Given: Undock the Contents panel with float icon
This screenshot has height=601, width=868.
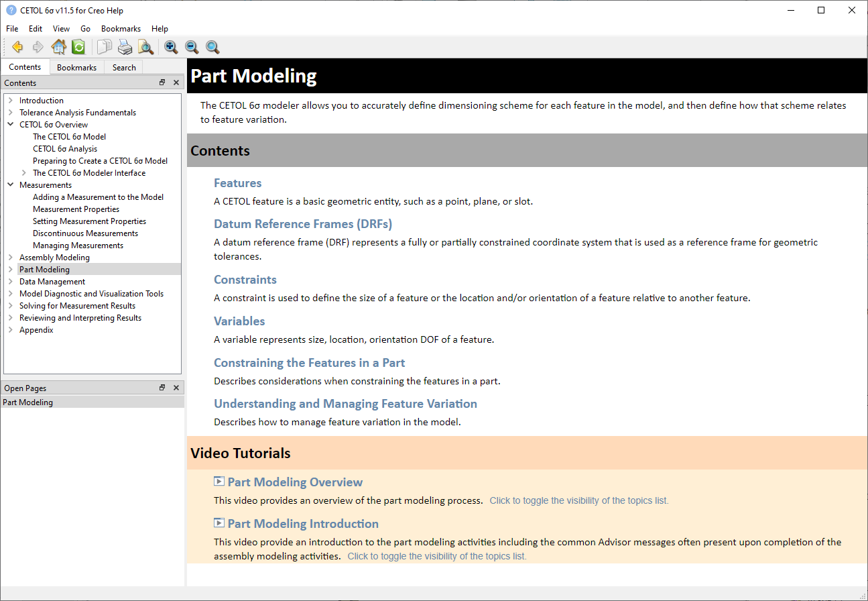Looking at the screenshot, I should [162, 83].
